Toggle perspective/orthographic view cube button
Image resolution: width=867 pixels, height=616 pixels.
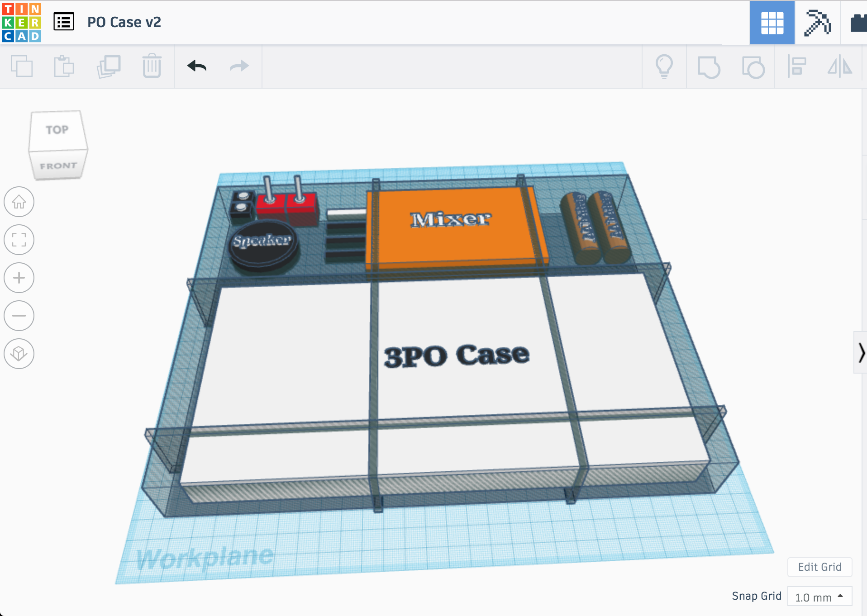19,354
